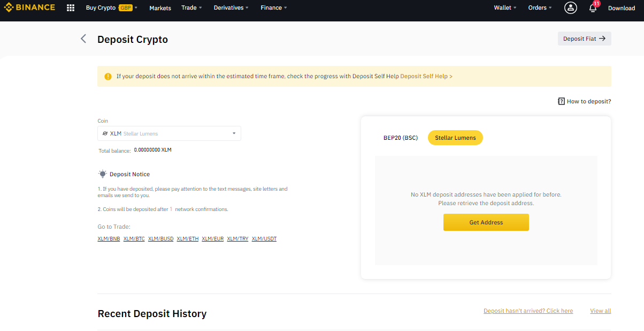Image resolution: width=644 pixels, height=331 pixels.
Task: Click the Deposit Fiat button
Action: 584,39
